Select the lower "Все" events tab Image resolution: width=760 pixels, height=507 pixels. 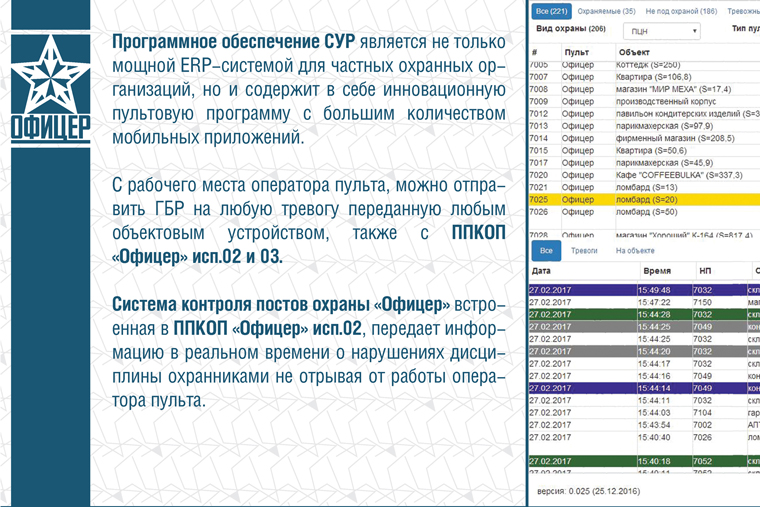tap(546, 251)
